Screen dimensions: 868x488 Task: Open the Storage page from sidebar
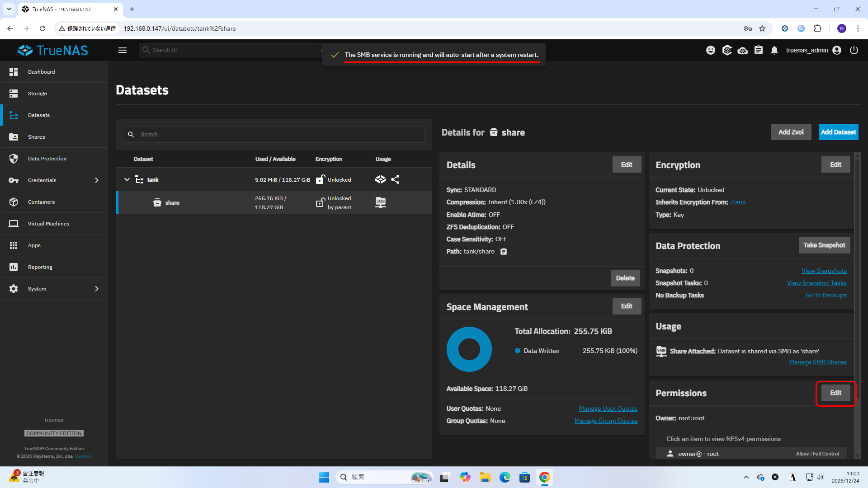[38, 94]
